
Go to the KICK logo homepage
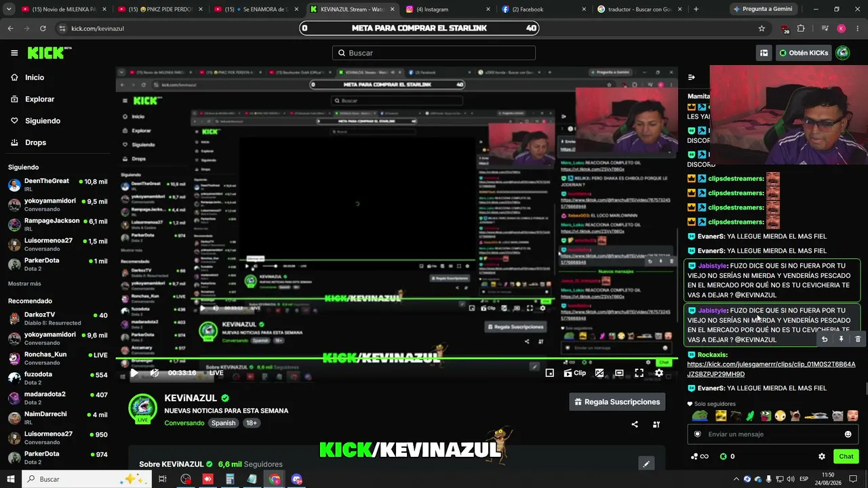(x=50, y=53)
